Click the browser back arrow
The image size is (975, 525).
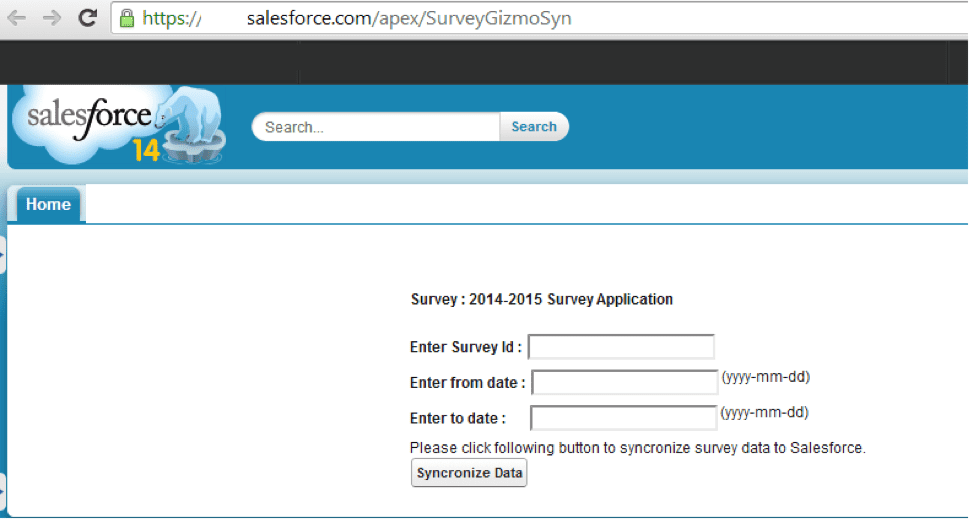(x=16, y=17)
